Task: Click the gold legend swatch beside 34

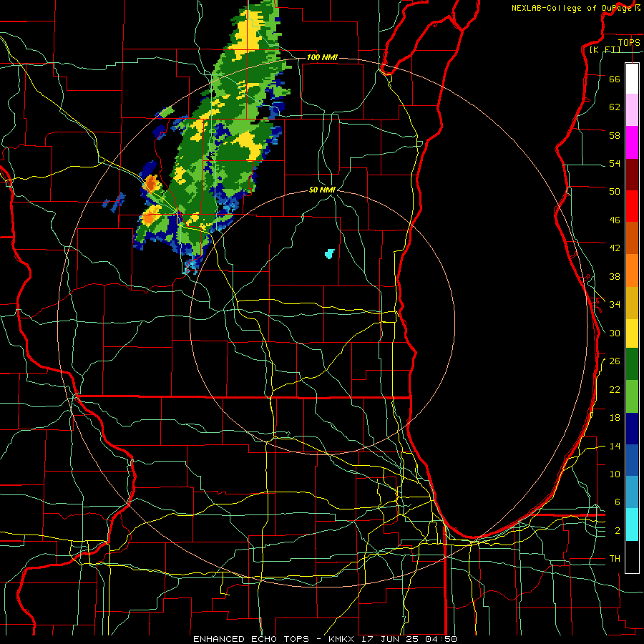Action: coord(632,303)
